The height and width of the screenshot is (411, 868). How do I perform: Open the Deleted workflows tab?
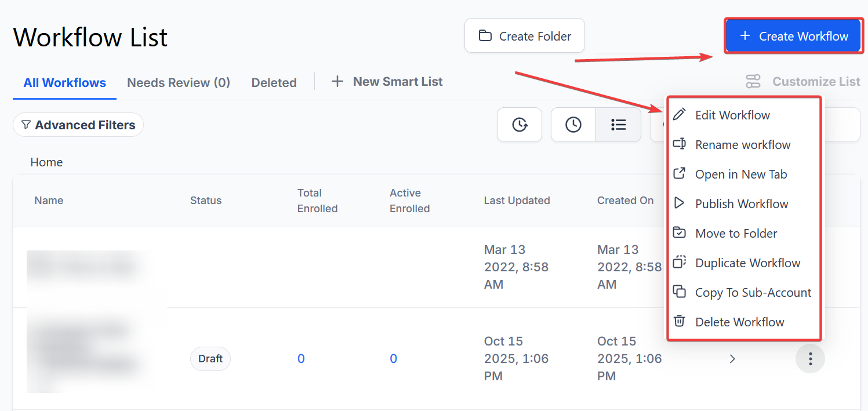(274, 82)
